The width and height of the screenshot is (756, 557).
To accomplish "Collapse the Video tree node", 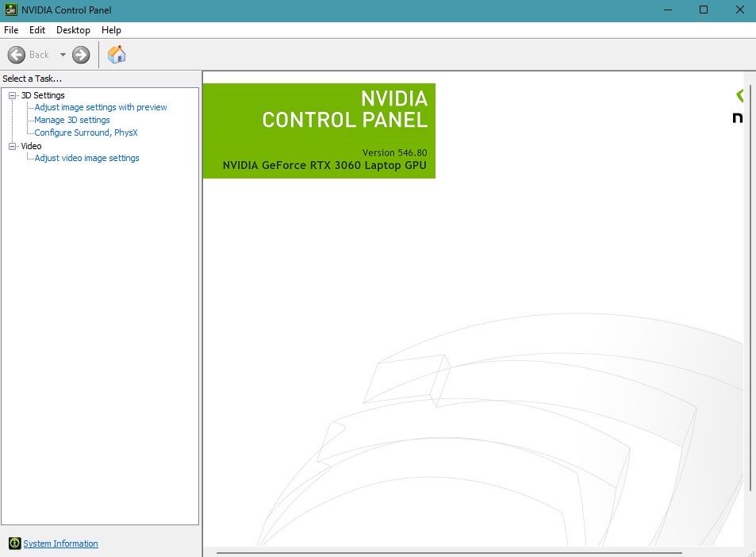I will [x=13, y=146].
